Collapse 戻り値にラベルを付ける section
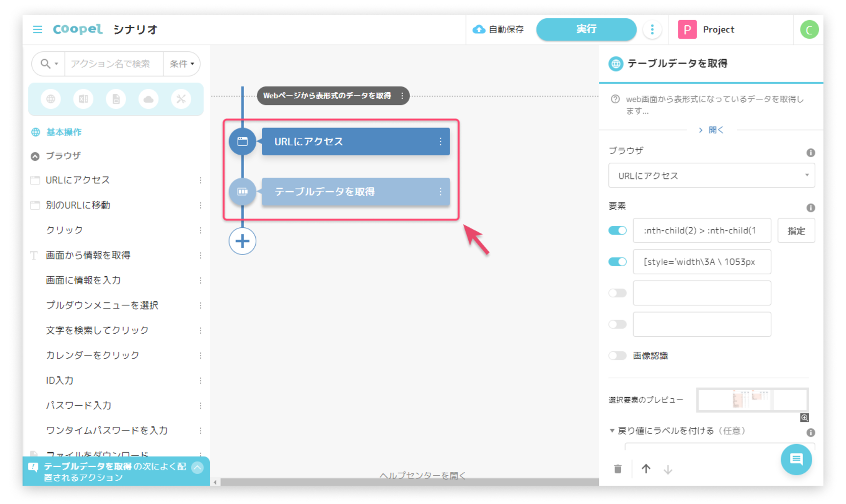Image resolution: width=846 pixels, height=504 pixels. (x=612, y=431)
